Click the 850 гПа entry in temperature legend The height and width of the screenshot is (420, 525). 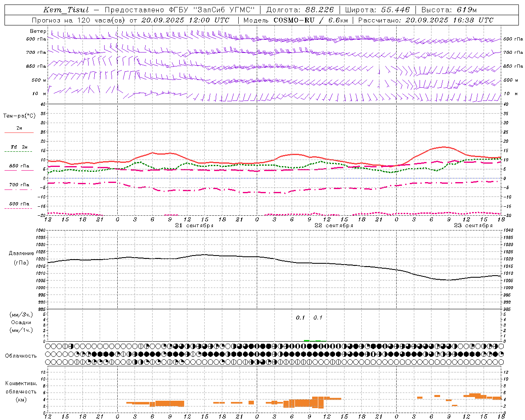[x=19, y=166]
